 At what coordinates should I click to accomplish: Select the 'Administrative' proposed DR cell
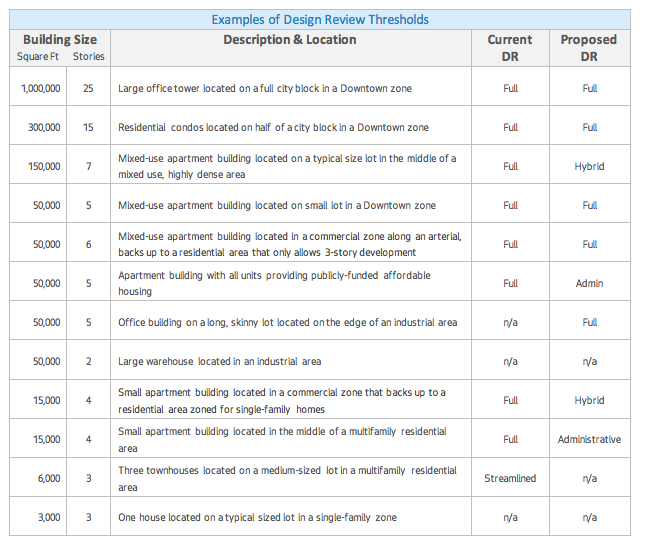click(589, 439)
